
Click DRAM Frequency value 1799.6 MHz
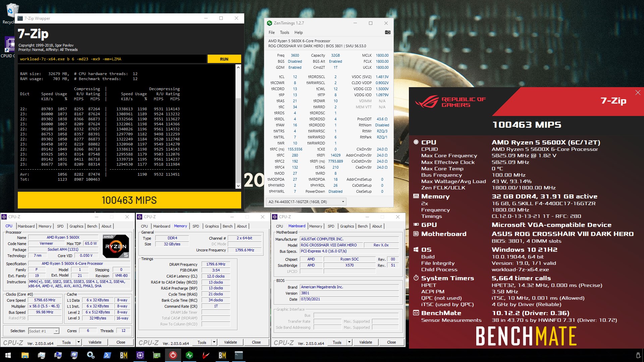tap(216, 264)
